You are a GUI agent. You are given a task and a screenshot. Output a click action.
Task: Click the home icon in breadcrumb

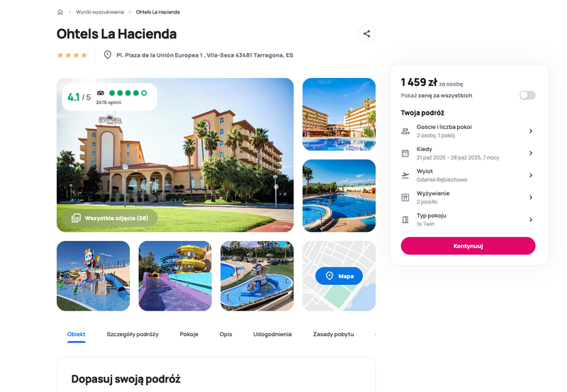pos(60,12)
